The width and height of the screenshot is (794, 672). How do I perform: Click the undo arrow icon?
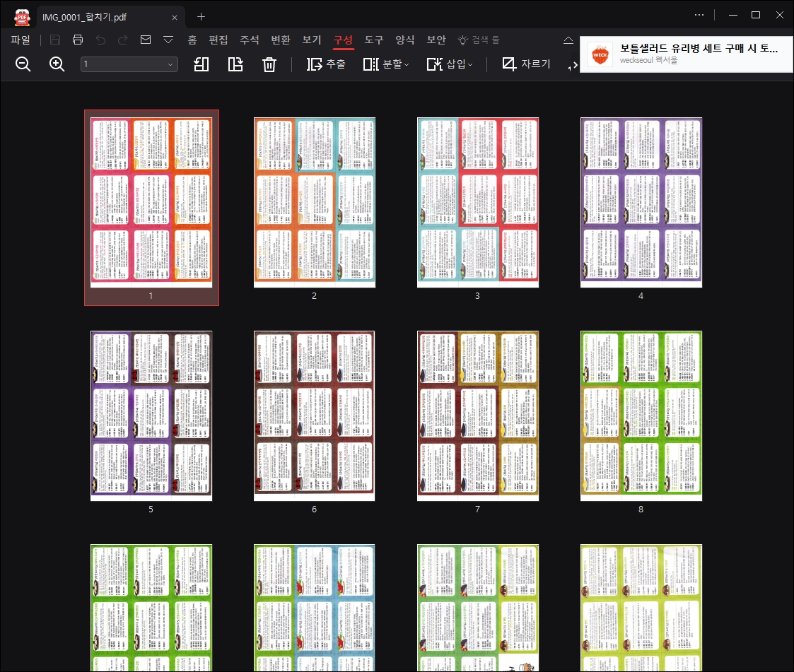100,40
